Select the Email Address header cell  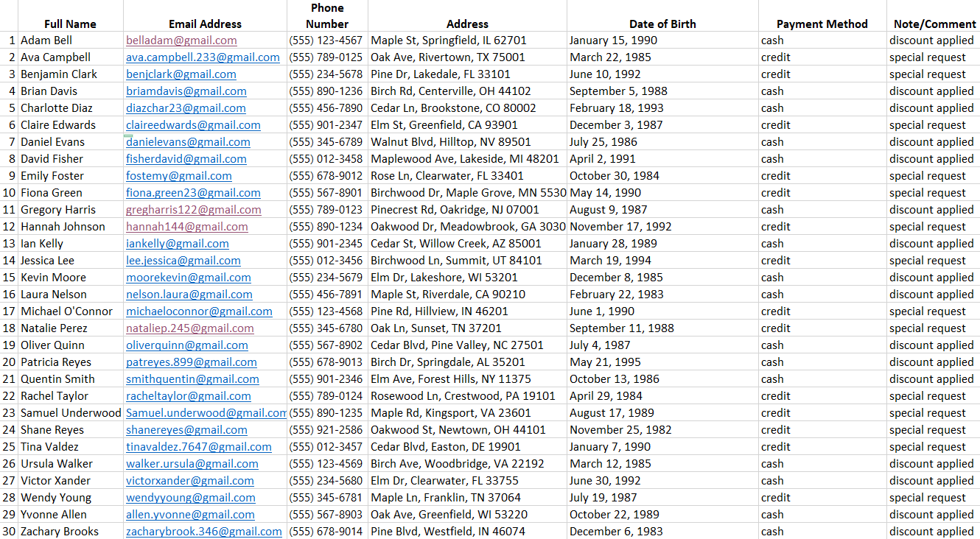(205, 24)
